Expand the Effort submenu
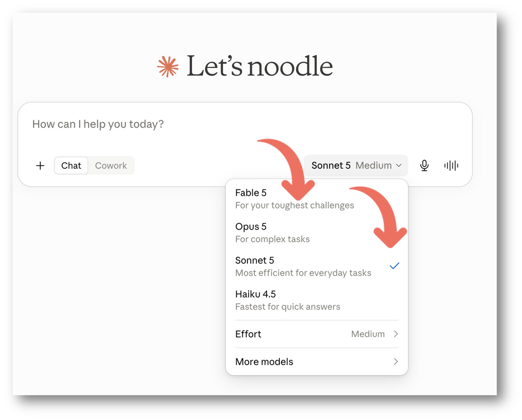522x420 pixels. tap(317, 334)
